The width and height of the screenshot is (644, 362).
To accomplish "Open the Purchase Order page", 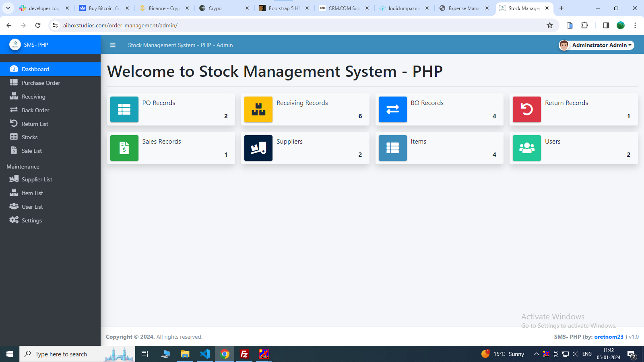I will coord(50,83).
